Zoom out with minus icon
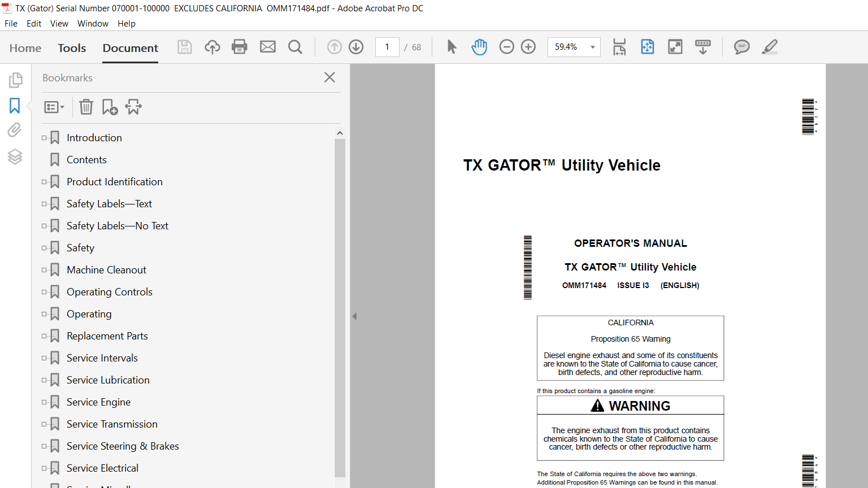The height and width of the screenshot is (488, 868). 507,47
